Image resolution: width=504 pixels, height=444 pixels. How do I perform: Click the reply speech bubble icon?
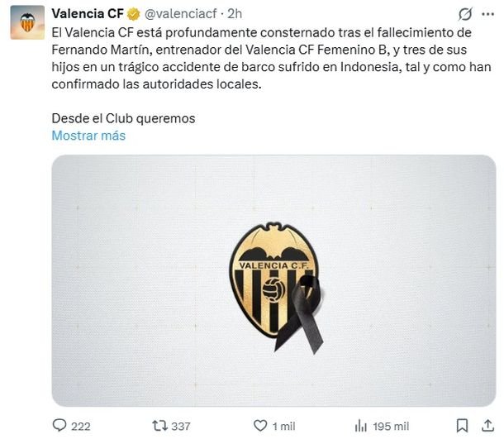tap(59, 426)
